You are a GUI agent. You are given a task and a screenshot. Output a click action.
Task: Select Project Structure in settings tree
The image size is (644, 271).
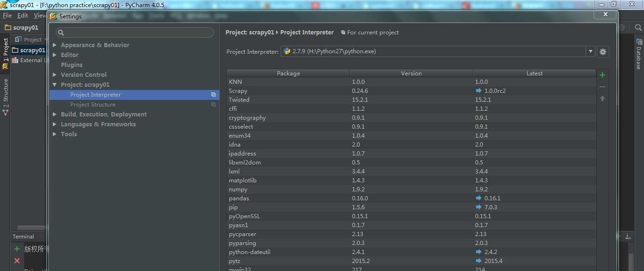coord(93,105)
